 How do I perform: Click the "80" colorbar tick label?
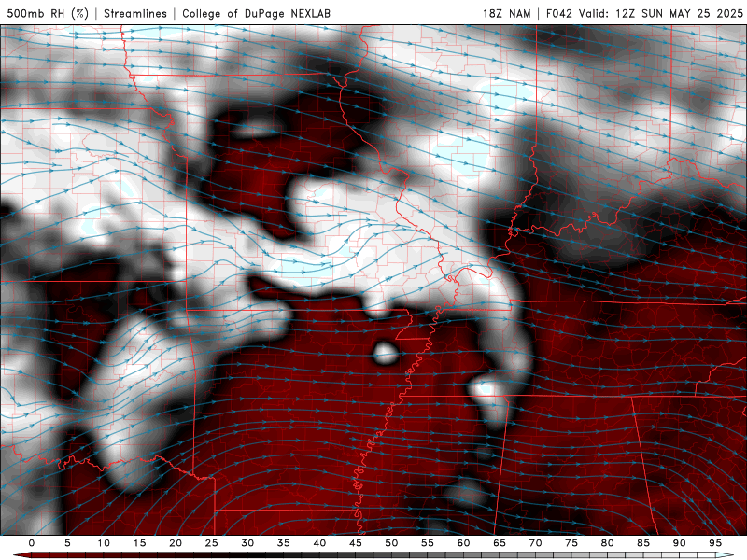(608, 543)
